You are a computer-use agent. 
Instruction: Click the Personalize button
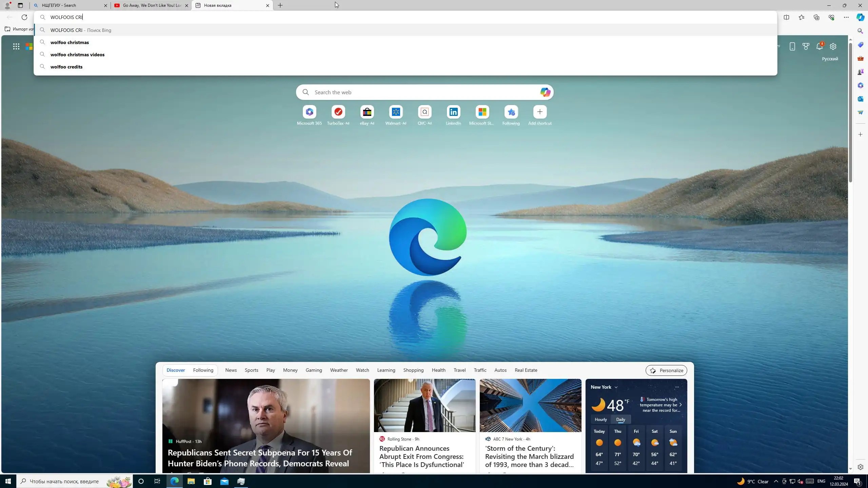coord(666,370)
